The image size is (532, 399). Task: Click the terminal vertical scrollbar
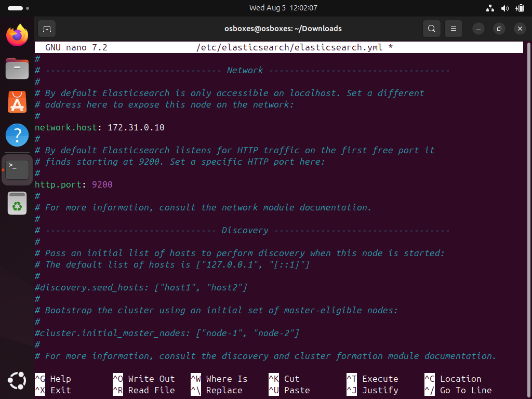click(528, 220)
